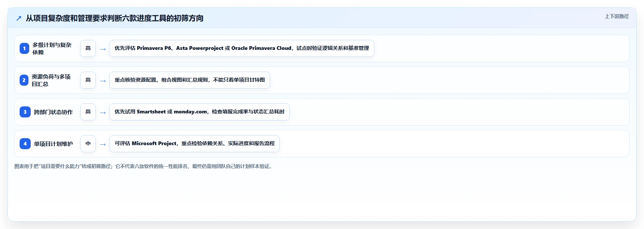Click the arrow in the 跨部门状态协作 row
644x229 pixels.
coord(103,113)
